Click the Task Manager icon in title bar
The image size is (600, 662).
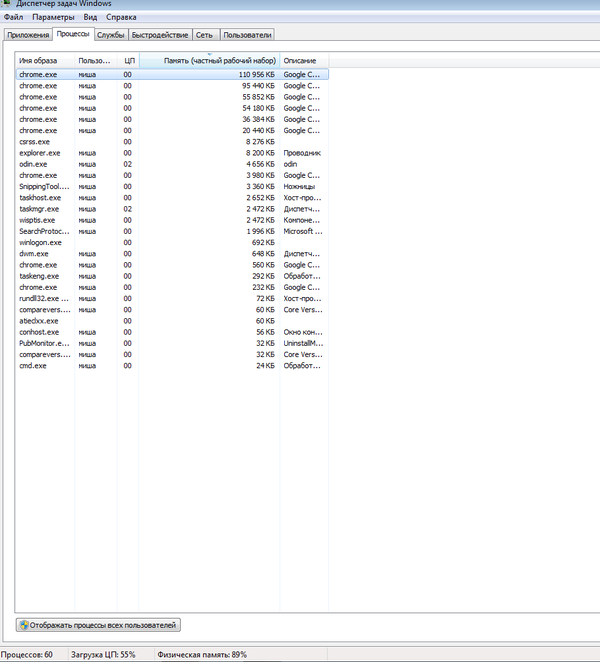pyautogui.click(x=7, y=5)
